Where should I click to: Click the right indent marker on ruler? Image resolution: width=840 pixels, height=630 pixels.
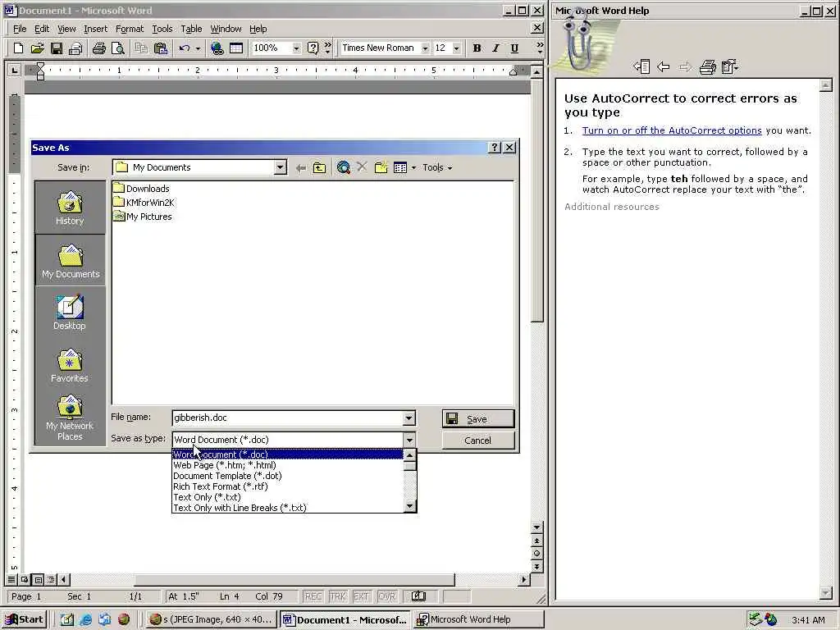point(514,72)
